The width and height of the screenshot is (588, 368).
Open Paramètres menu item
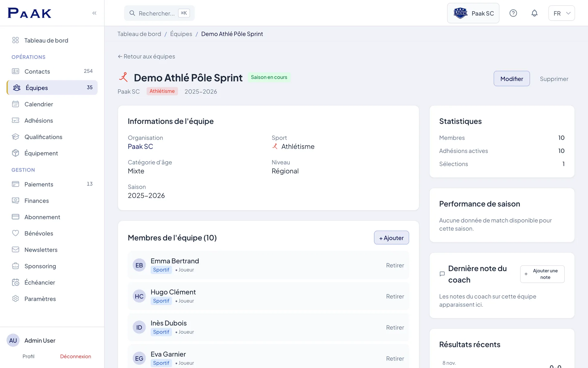pyautogui.click(x=52, y=298)
